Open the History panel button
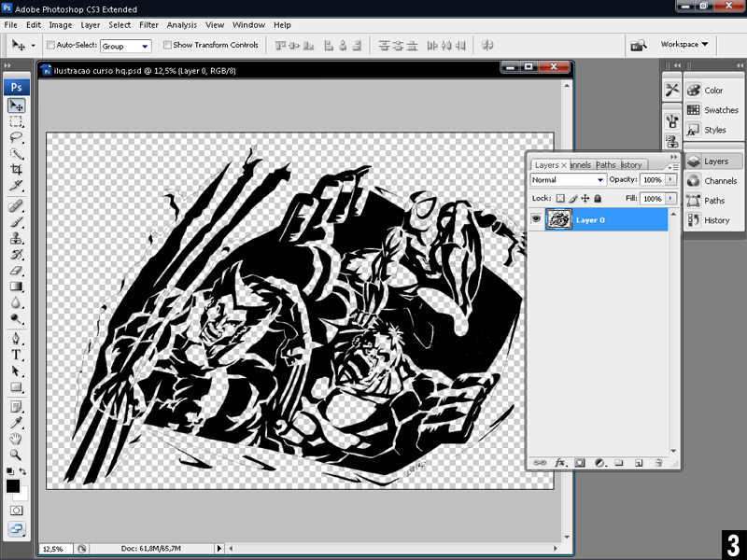Image resolution: width=747 pixels, height=560 pixels. click(715, 220)
